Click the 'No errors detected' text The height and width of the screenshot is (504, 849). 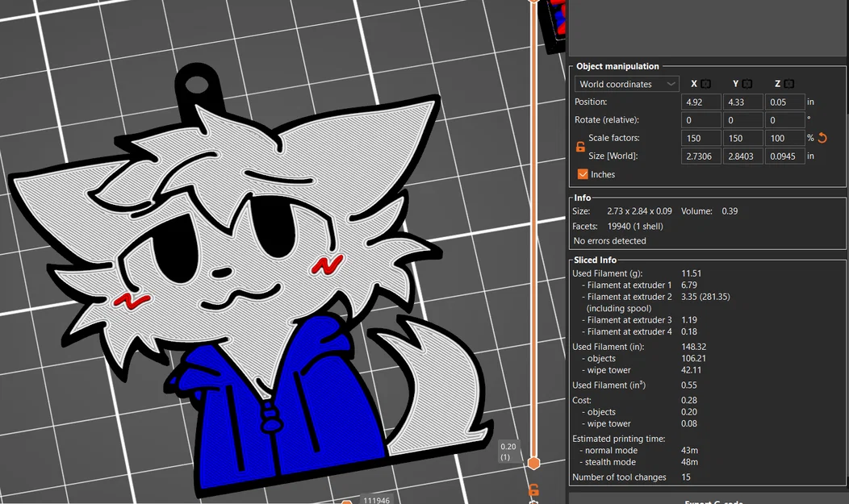coord(609,240)
